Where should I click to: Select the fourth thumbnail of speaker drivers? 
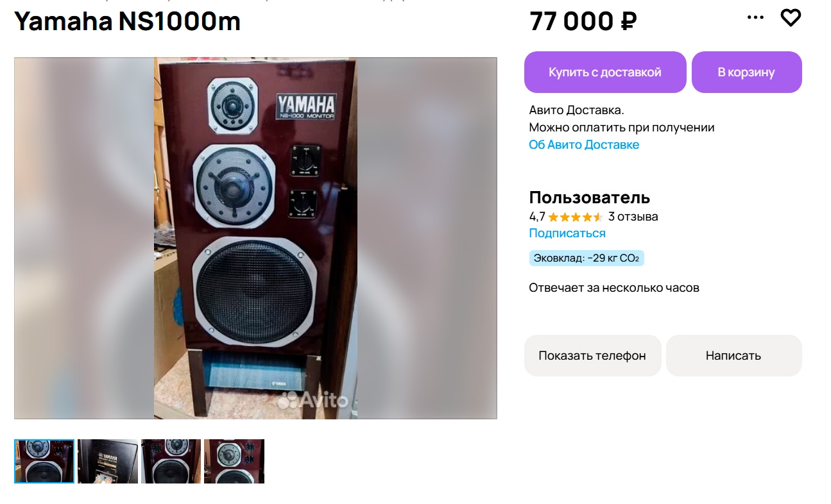click(234, 461)
